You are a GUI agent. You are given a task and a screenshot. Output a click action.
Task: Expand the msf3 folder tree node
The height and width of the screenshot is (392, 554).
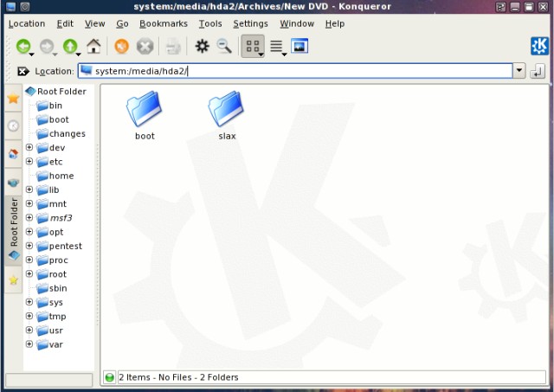[29, 217]
